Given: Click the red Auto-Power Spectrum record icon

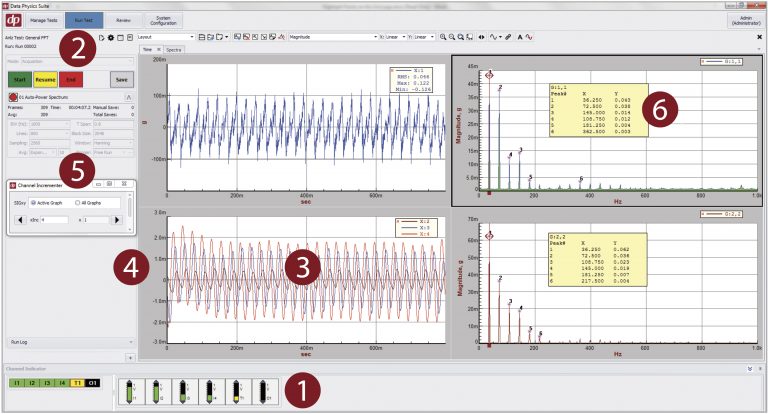Looking at the screenshot, I should point(11,96).
